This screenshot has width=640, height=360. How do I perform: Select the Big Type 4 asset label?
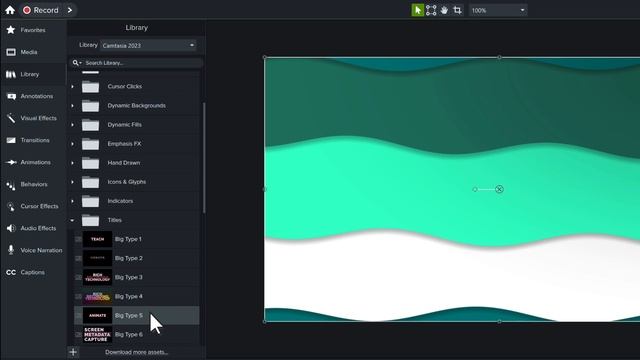(x=129, y=296)
